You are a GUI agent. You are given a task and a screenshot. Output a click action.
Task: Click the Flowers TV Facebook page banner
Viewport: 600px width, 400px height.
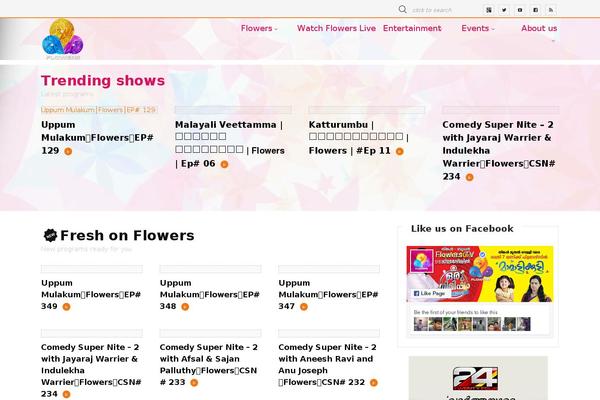479,274
